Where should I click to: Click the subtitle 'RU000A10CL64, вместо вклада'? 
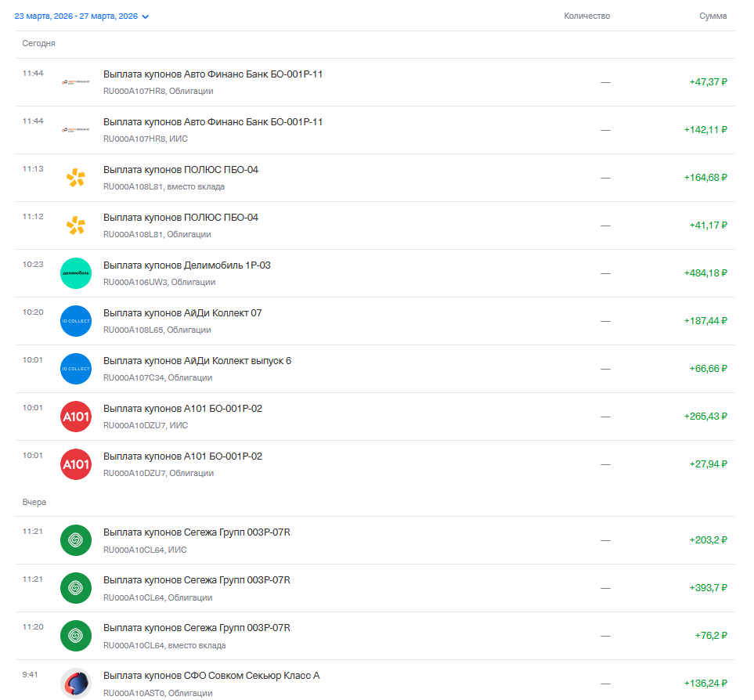(164, 645)
